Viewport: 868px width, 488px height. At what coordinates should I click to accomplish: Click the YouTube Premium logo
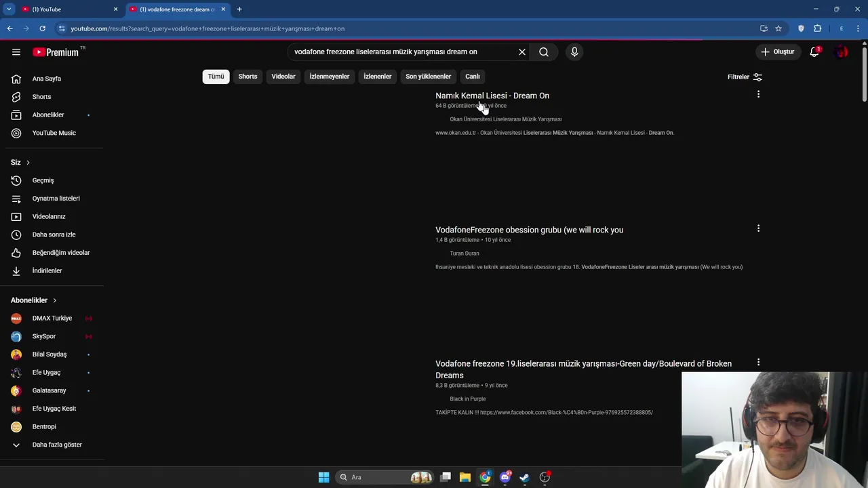coord(56,52)
